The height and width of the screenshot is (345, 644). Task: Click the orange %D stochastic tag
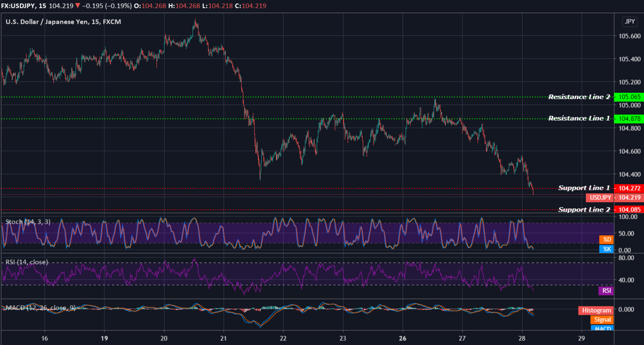(607, 240)
